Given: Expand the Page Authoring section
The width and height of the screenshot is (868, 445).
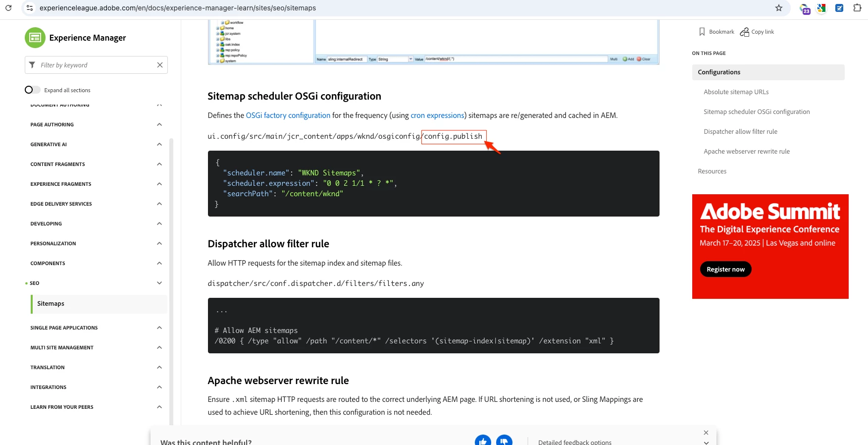Looking at the screenshot, I should (x=159, y=124).
